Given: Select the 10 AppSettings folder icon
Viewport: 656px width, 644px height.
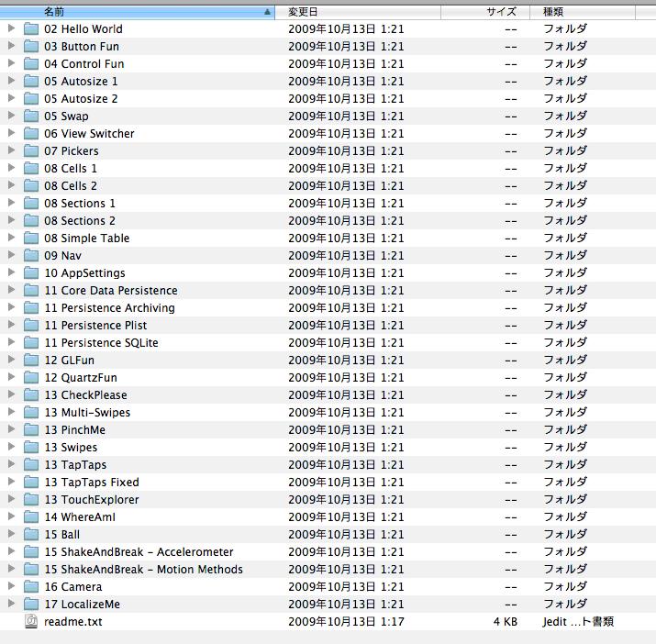Looking at the screenshot, I should coord(31,272).
